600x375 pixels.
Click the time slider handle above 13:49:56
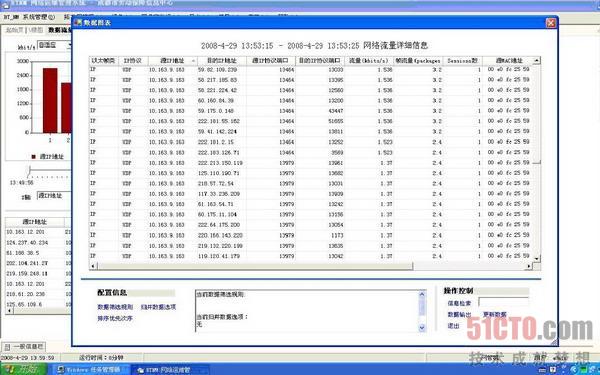29,170
